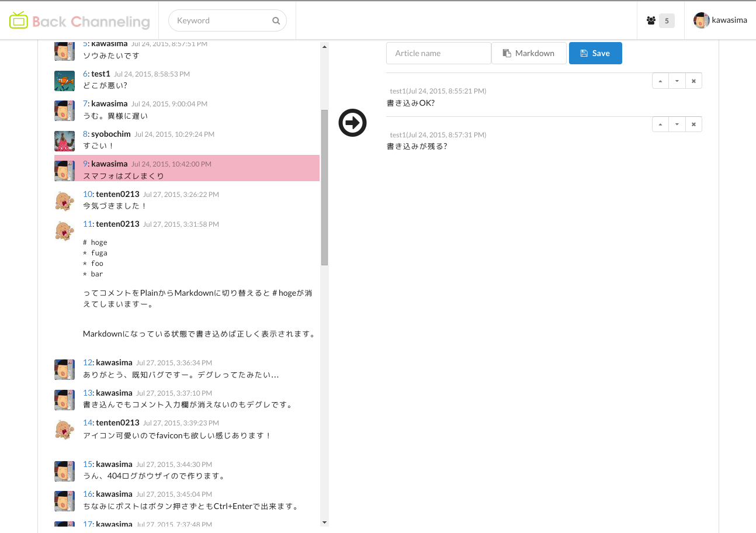756x533 pixels.
Task: Save the current article
Action: click(595, 53)
